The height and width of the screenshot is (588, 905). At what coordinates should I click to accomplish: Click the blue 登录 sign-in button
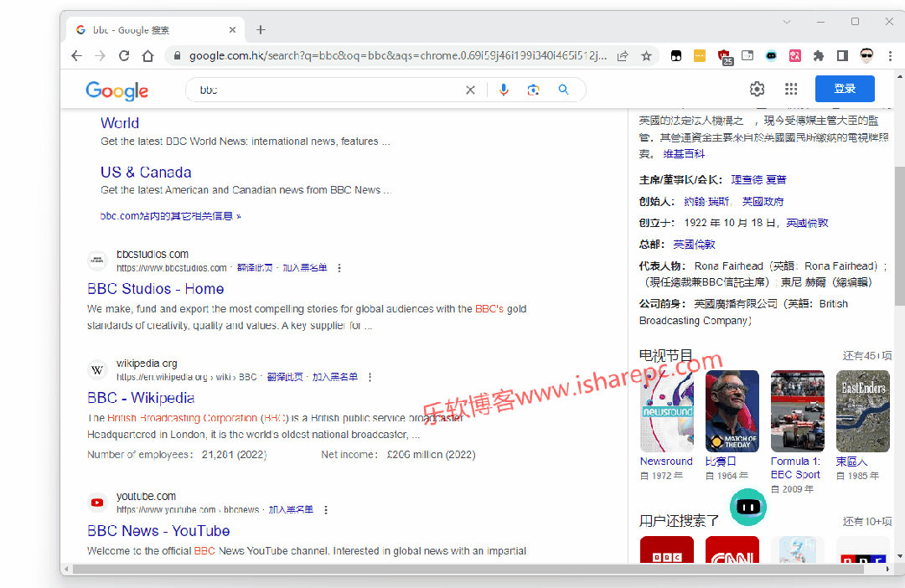845,89
